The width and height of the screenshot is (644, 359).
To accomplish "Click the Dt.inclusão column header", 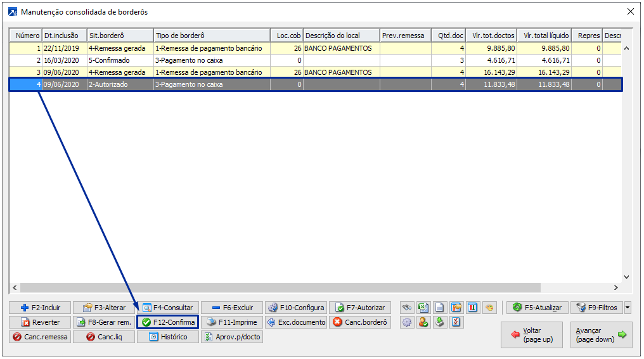I will coord(65,36).
